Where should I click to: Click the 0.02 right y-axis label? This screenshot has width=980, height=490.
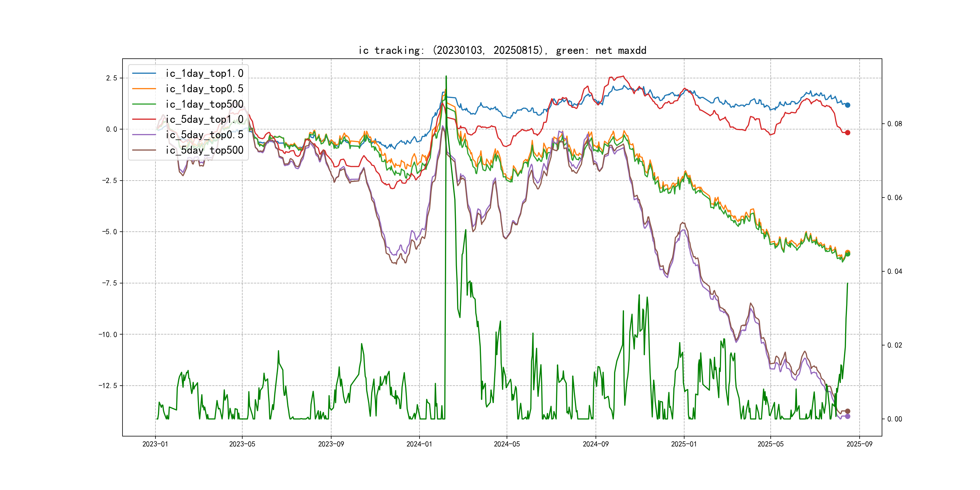(894, 345)
